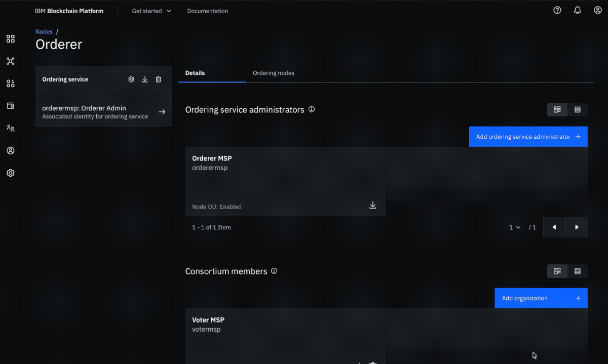The width and height of the screenshot is (608, 364).
Task: Go to next page of administrators
Action: (577, 227)
